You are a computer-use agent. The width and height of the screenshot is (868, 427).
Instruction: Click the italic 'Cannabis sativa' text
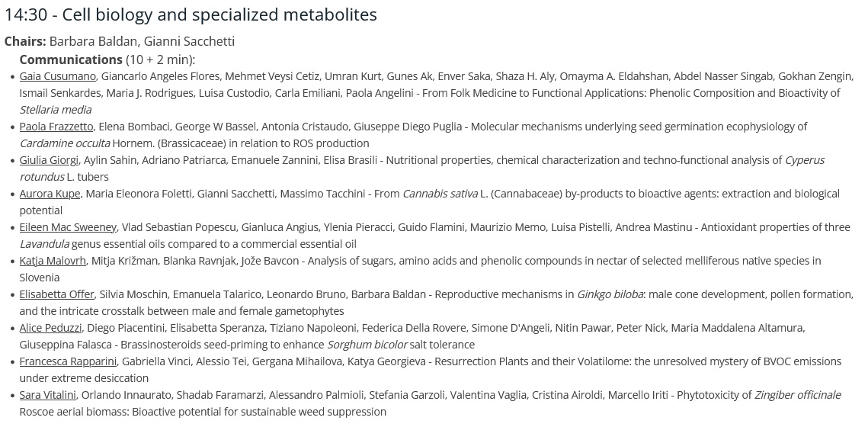(x=440, y=194)
